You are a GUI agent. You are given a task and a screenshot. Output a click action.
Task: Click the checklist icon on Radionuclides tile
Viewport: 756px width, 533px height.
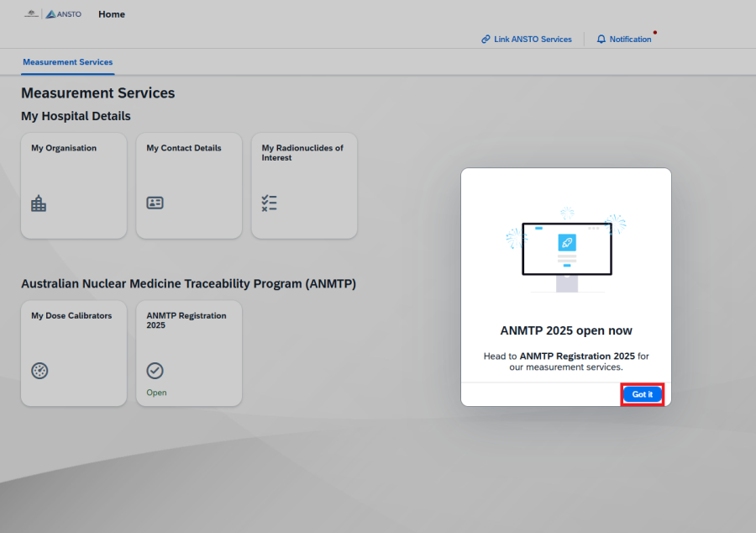[269, 203]
